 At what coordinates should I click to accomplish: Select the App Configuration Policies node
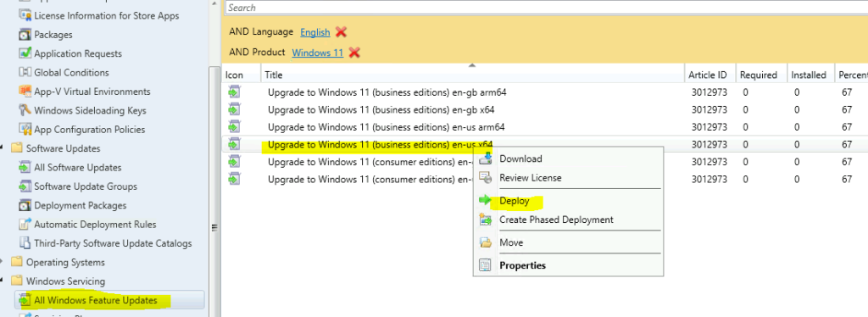click(90, 130)
